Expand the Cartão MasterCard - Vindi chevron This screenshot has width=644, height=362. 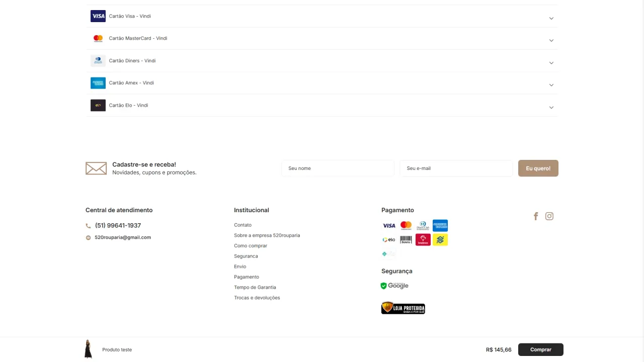(551, 40)
